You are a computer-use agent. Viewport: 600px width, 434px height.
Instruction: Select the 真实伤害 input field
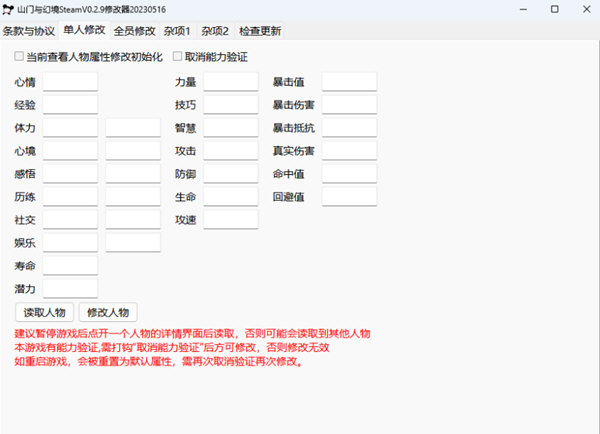point(350,150)
